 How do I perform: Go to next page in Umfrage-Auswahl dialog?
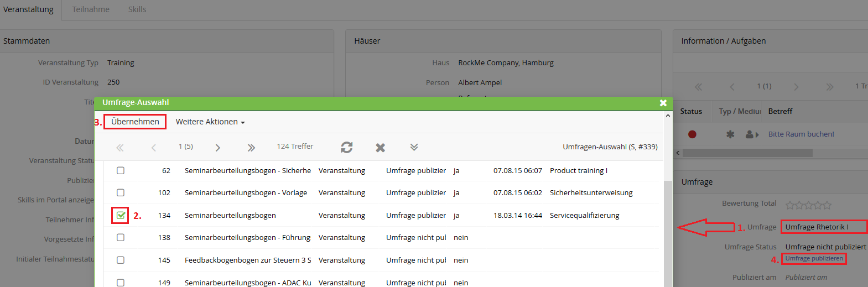pos(218,147)
